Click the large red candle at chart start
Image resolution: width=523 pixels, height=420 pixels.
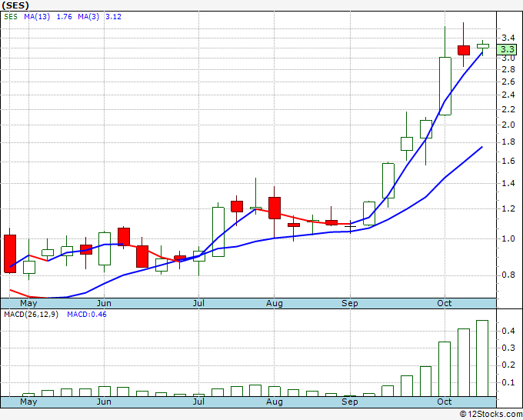point(10,253)
